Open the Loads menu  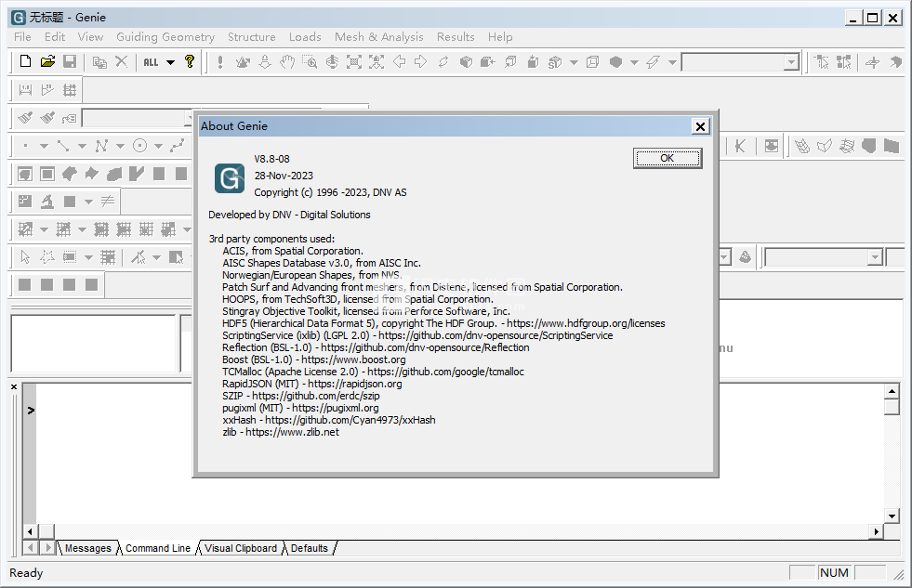(x=305, y=36)
